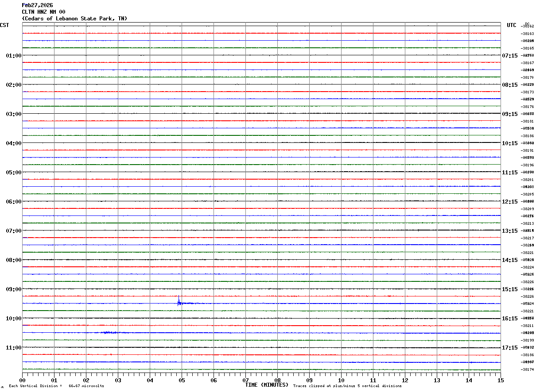
Task: Click the DC offset value -38211
Action: 528,326
